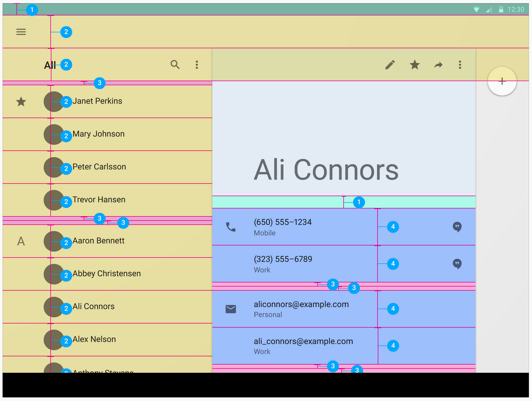Image resolution: width=532 pixels, height=401 pixels.
Task: Select Abbey Christensen contact
Action: coord(107,274)
